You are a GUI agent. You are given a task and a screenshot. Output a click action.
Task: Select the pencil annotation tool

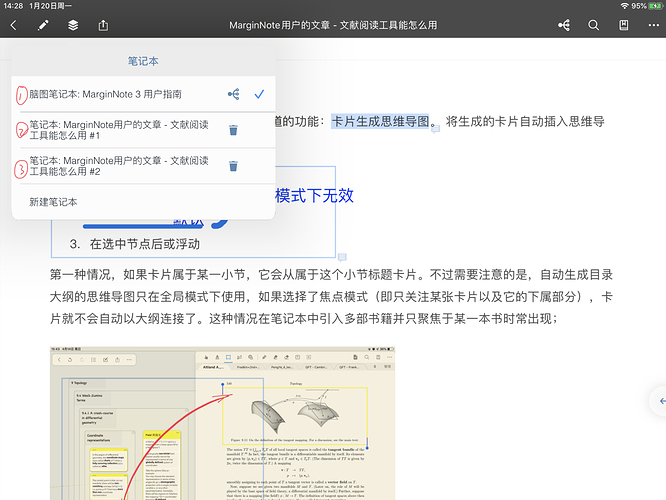pos(43,25)
